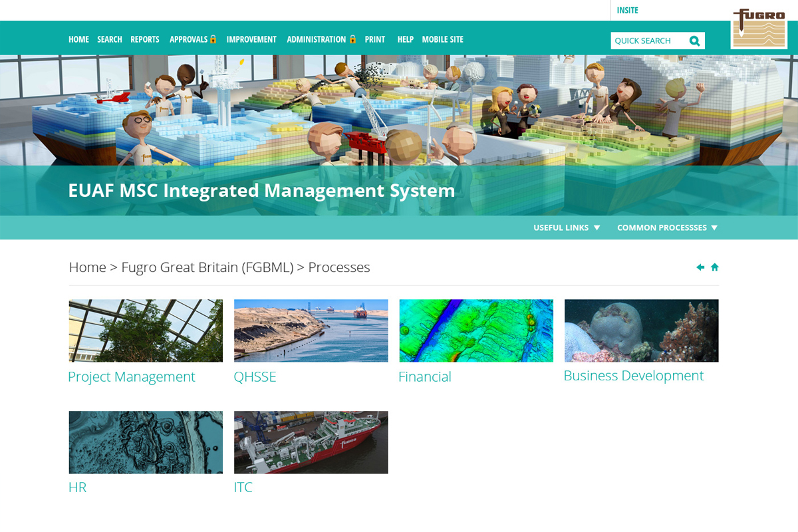This screenshot has height=532, width=798.
Task: Select Print in the top menu
Action: [x=375, y=39]
